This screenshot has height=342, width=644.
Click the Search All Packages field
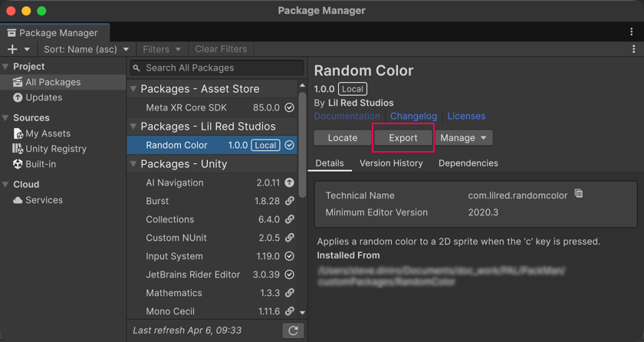click(217, 67)
